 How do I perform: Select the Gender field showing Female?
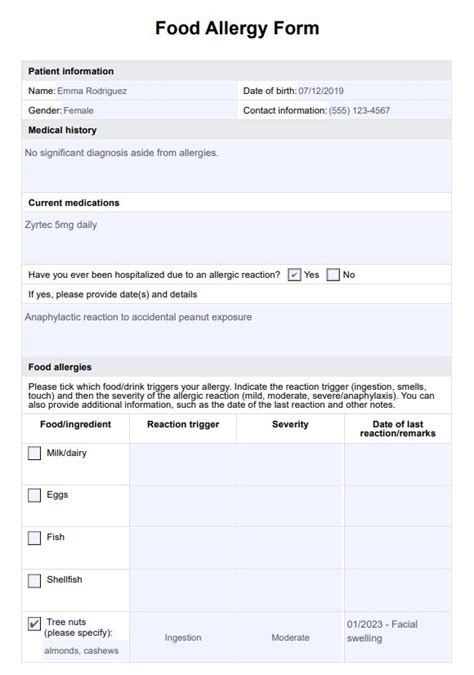tap(149, 110)
